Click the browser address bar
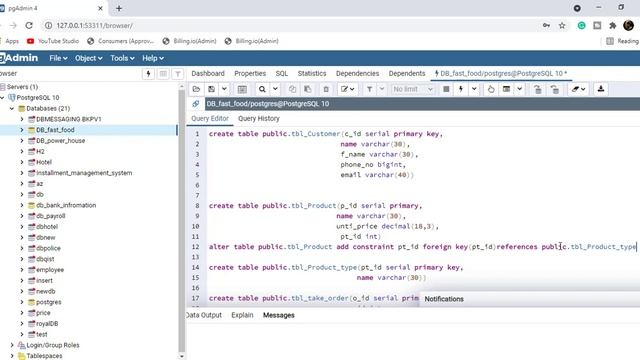This screenshot has height=360, width=640. click(294, 25)
